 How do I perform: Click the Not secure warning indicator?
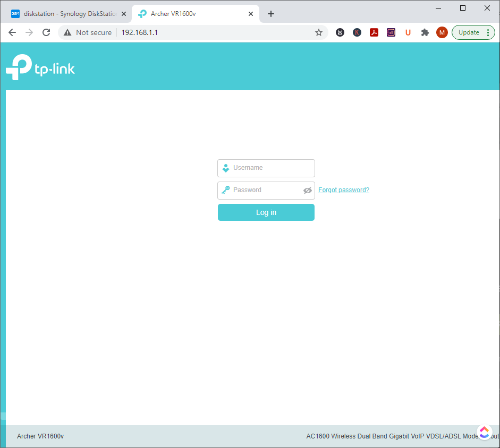[88, 32]
